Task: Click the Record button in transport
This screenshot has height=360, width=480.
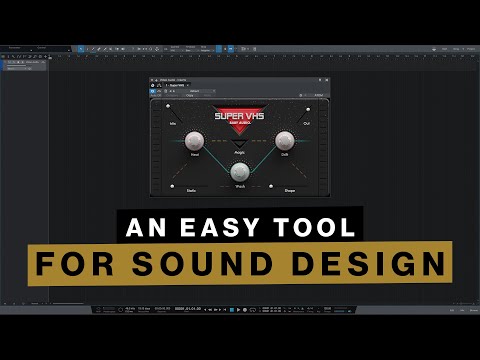Action: 245,310
